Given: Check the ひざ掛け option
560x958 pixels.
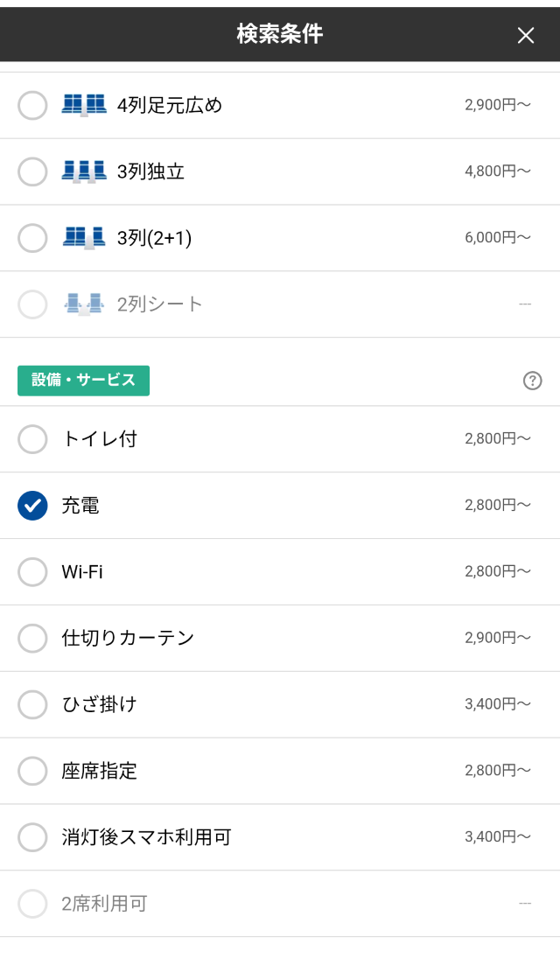Looking at the screenshot, I should 32,704.
